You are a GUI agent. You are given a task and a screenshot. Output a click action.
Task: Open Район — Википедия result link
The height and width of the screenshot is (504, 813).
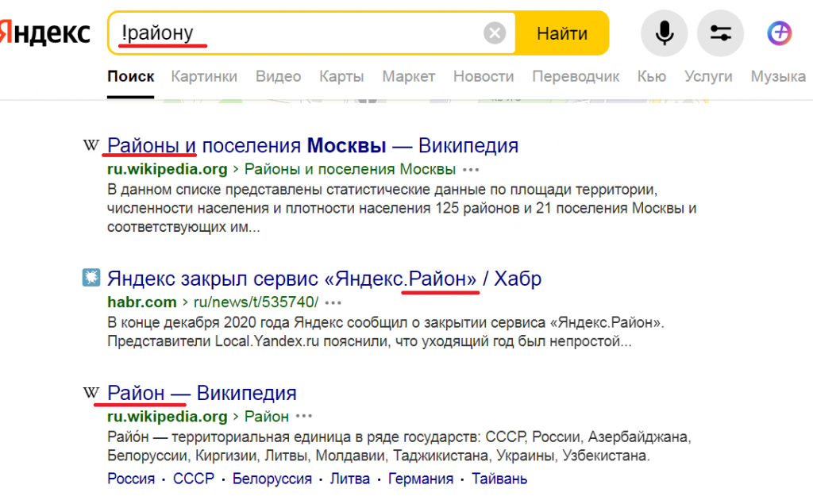202,393
